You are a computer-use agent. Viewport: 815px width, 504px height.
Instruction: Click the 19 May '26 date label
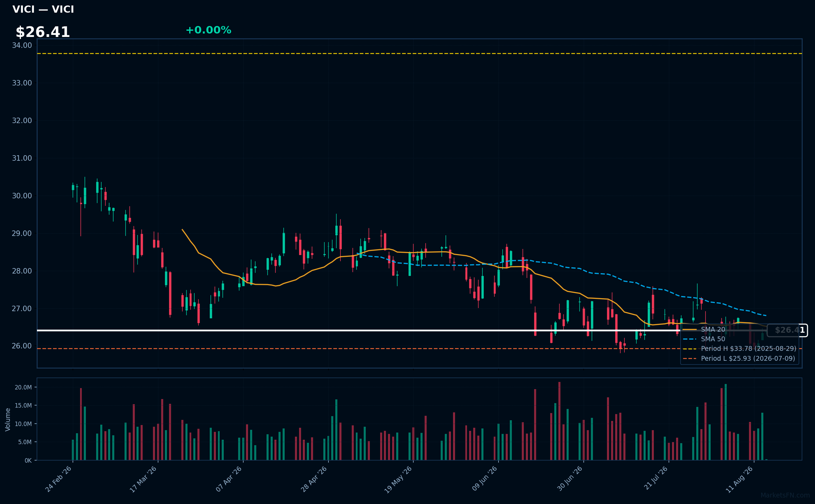[x=398, y=479]
